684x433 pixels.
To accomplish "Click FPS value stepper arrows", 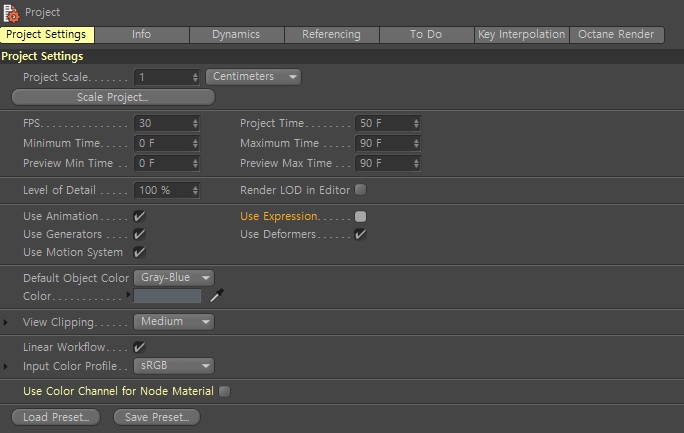I will pyautogui.click(x=195, y=123).
